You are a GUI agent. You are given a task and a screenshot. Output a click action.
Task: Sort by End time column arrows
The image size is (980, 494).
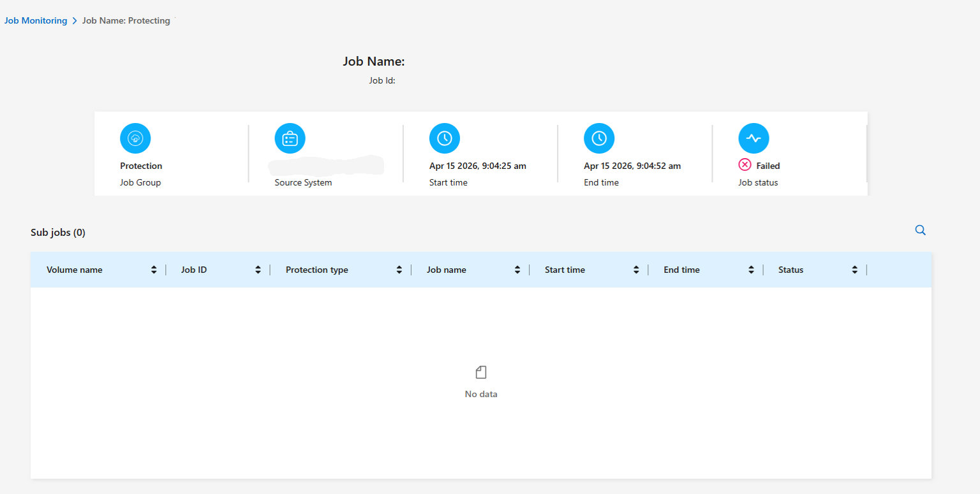point(752,270)
